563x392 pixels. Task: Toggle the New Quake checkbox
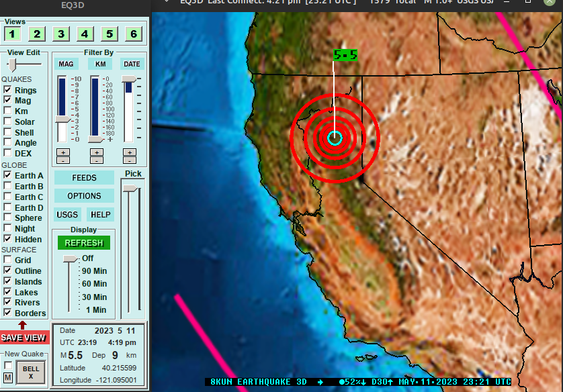(8, 365)
